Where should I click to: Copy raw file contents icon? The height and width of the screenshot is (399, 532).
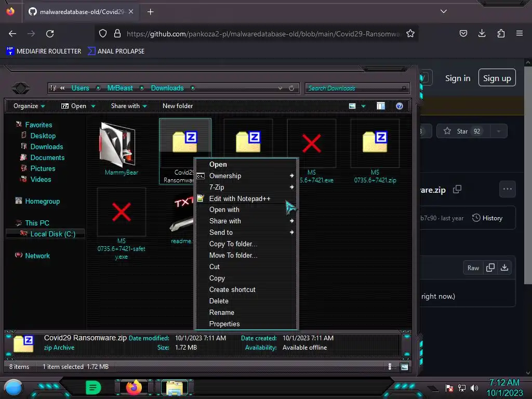(x=490, y=268)
